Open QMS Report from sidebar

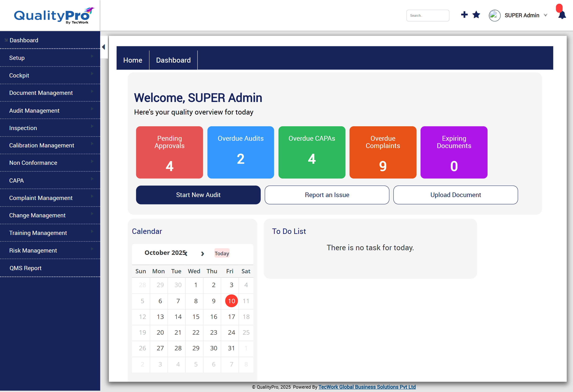pos(25,268)
